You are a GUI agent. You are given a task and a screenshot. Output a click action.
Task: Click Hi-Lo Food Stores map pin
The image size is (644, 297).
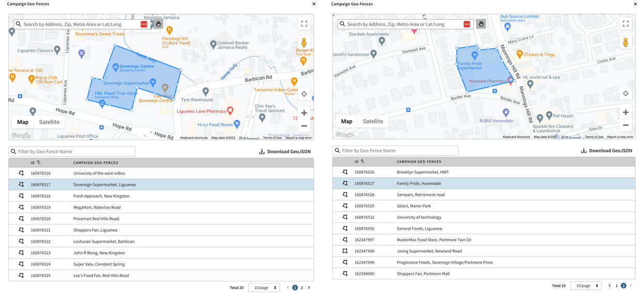[x=237, y=124]
